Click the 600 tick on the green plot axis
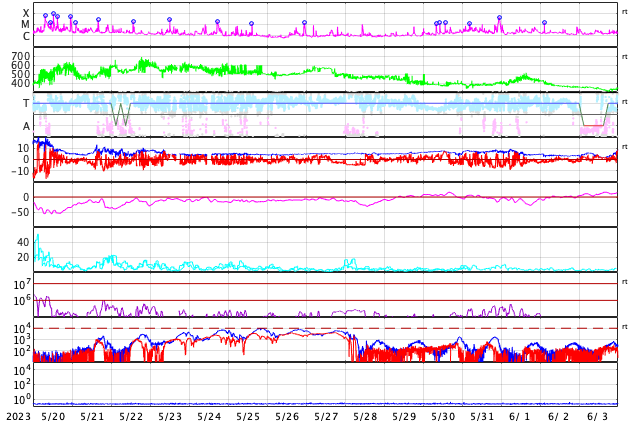 click(21, 65)
